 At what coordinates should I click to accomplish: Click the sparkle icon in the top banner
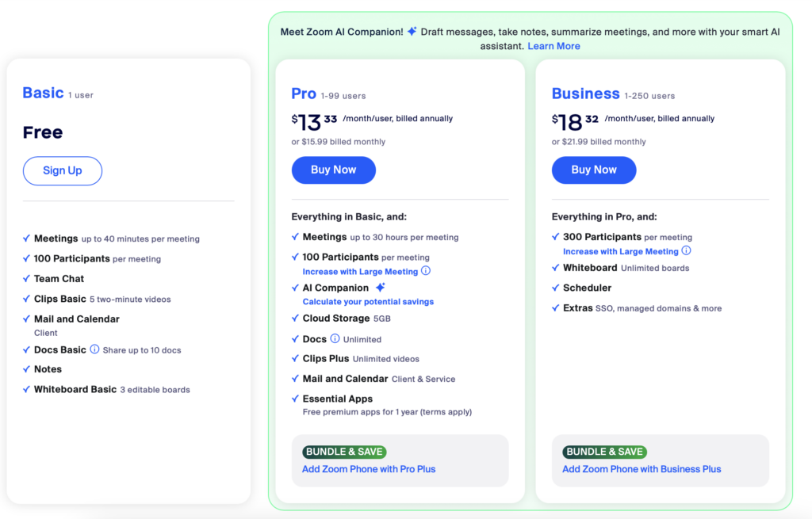412,32
